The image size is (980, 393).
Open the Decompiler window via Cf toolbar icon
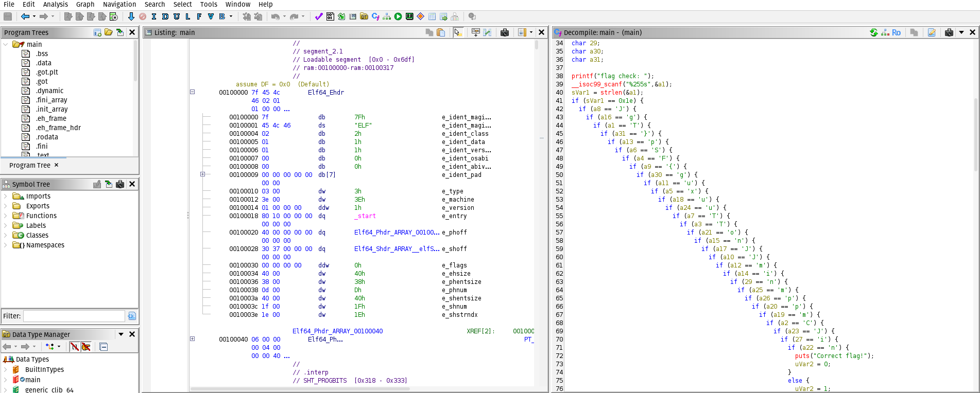[x=375, y=16]
